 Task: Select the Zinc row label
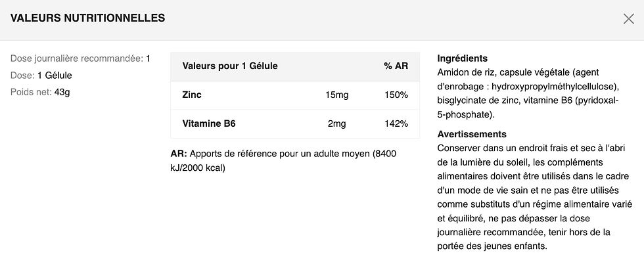tap(192, 95)
